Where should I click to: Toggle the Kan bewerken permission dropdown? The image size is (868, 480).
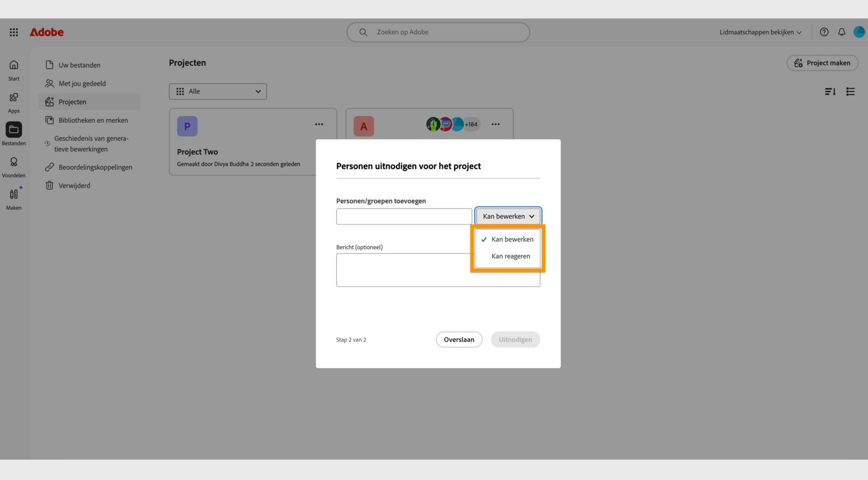coord(508,216)
